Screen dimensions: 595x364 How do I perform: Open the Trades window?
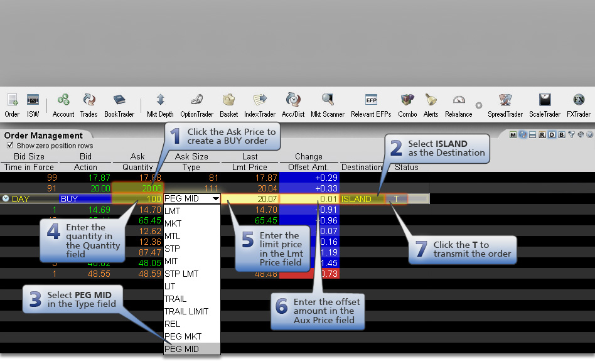88,105
